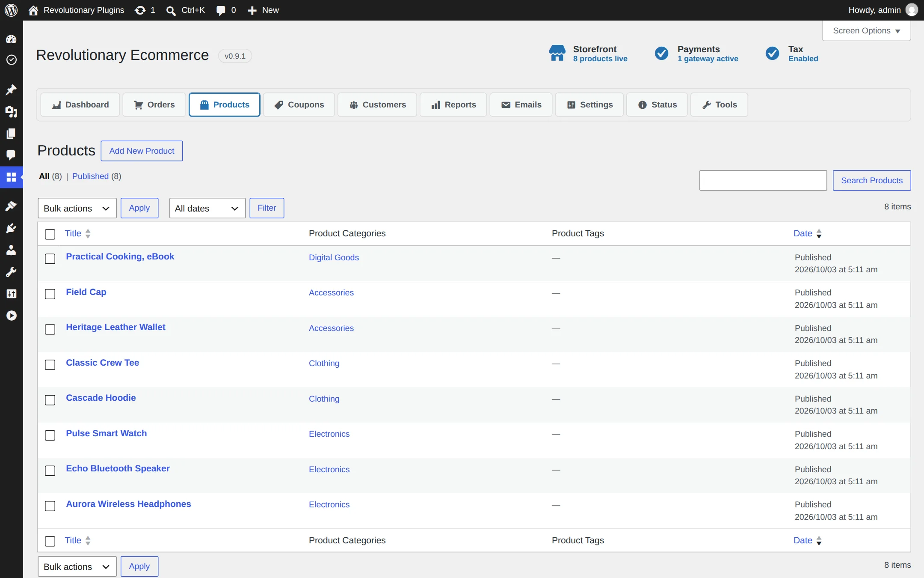Click the Search Products button
This screenshot has height=578, width=924.
pyautogui.click(x=871, y=180)
